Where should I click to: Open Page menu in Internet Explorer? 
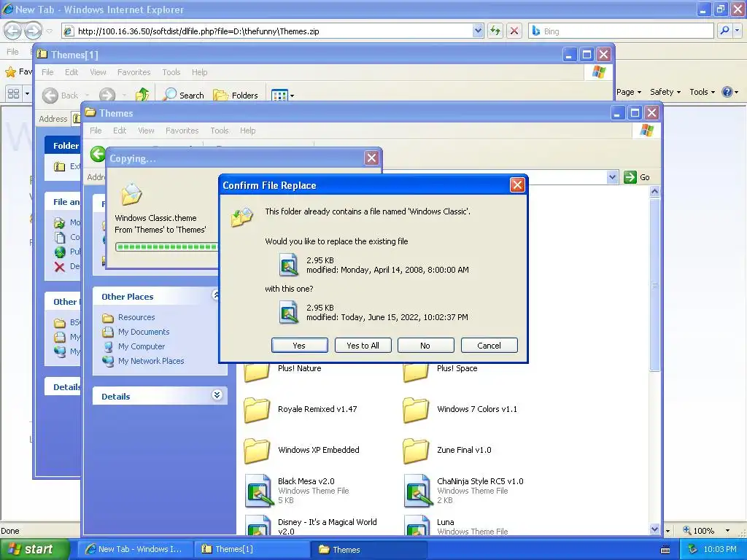click(x=629, y=92)
